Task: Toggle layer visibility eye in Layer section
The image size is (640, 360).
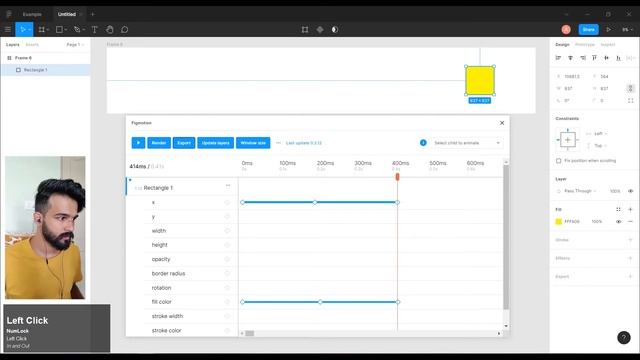Action: [631, 191]
